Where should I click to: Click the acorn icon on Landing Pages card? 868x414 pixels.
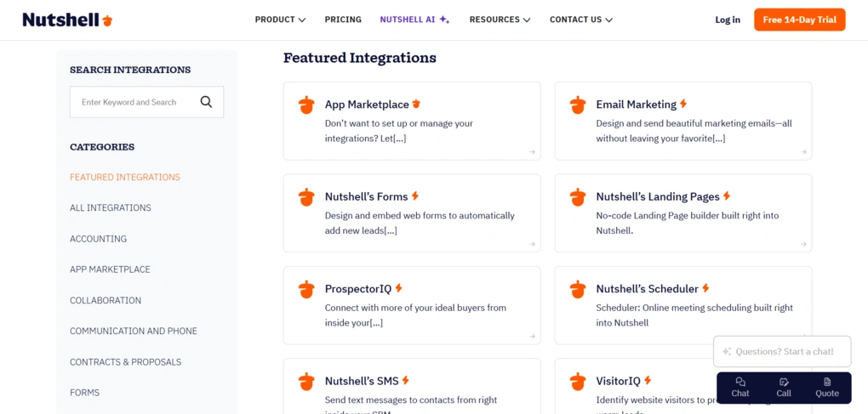click(577, 197)
